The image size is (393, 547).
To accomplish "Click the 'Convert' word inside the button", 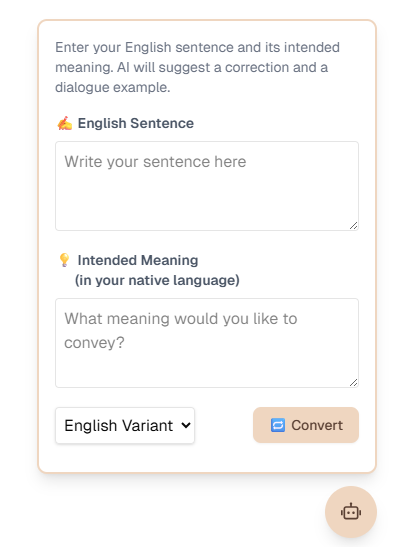I will pyautogui.click(x=317, y=425).
